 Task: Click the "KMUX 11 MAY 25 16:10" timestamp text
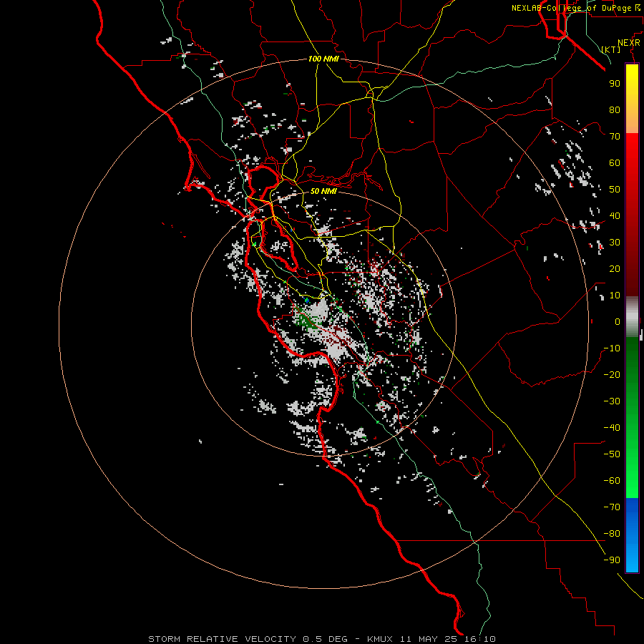[x=431, y=639]
